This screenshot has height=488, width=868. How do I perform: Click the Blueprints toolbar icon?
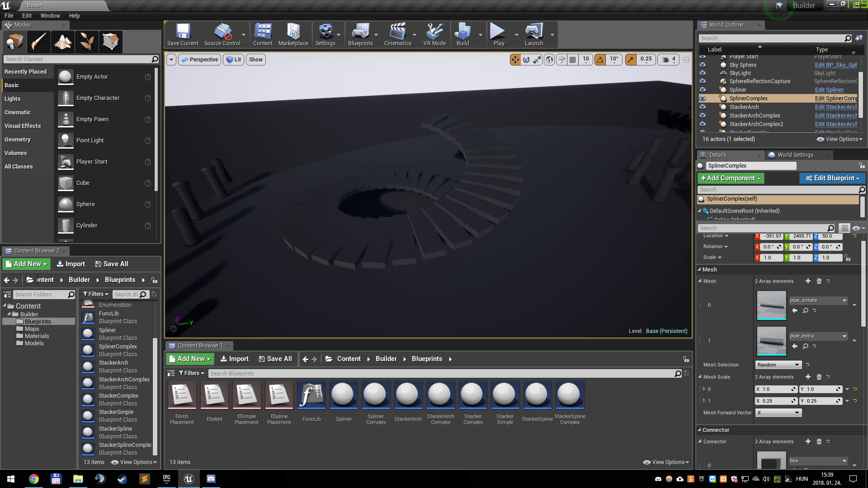click(x=361, y=33)
